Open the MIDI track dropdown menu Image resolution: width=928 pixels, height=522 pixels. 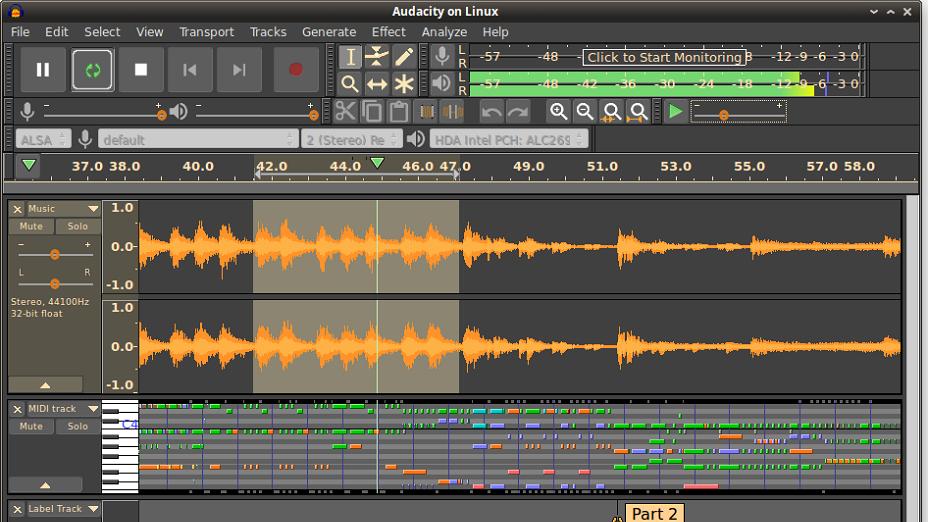93,409
